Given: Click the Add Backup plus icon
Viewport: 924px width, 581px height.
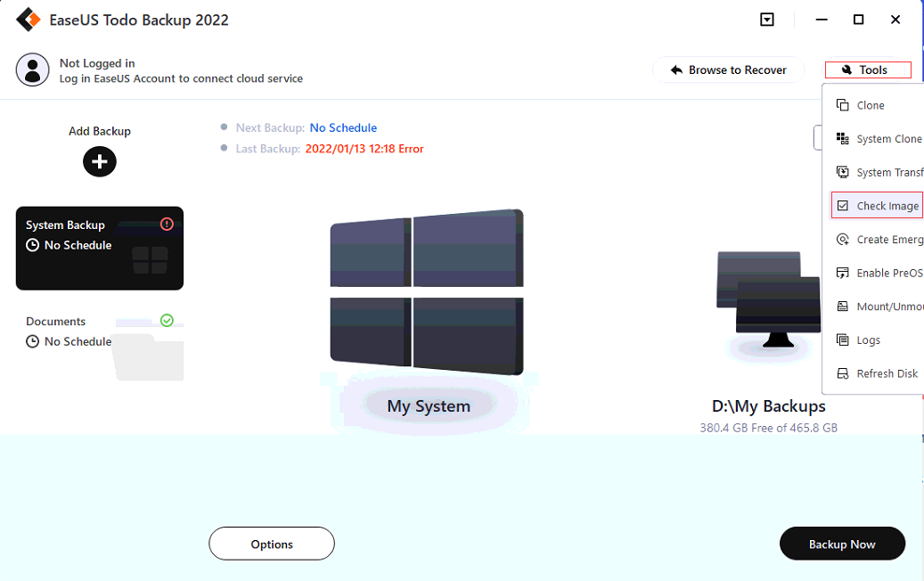Looking at the screenshot, I should tap(100, 161).
